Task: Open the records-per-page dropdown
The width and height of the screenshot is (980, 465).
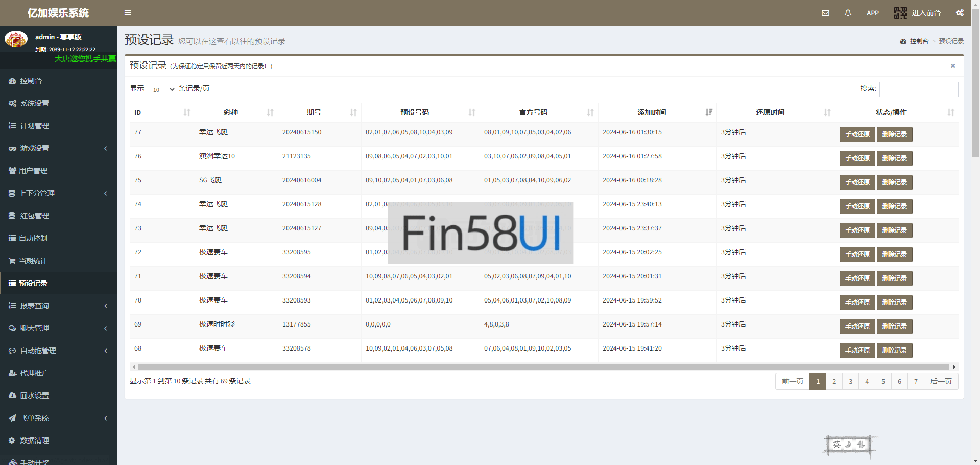Action: click(161, 89)
